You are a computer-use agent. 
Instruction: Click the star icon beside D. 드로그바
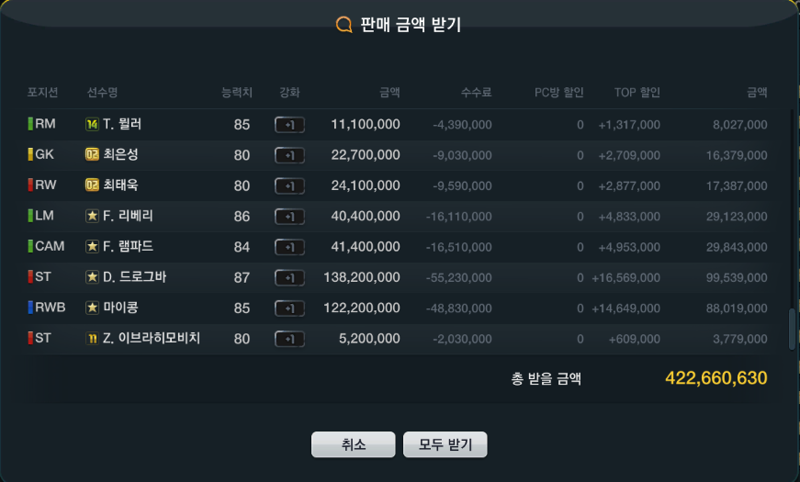point(92,277)
